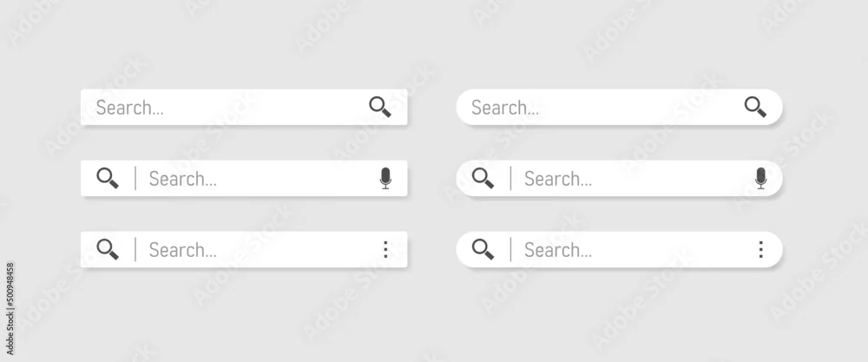Click the magnifier icon in the rounded microphone bar
868x362 pixels.
pos(483,178)
